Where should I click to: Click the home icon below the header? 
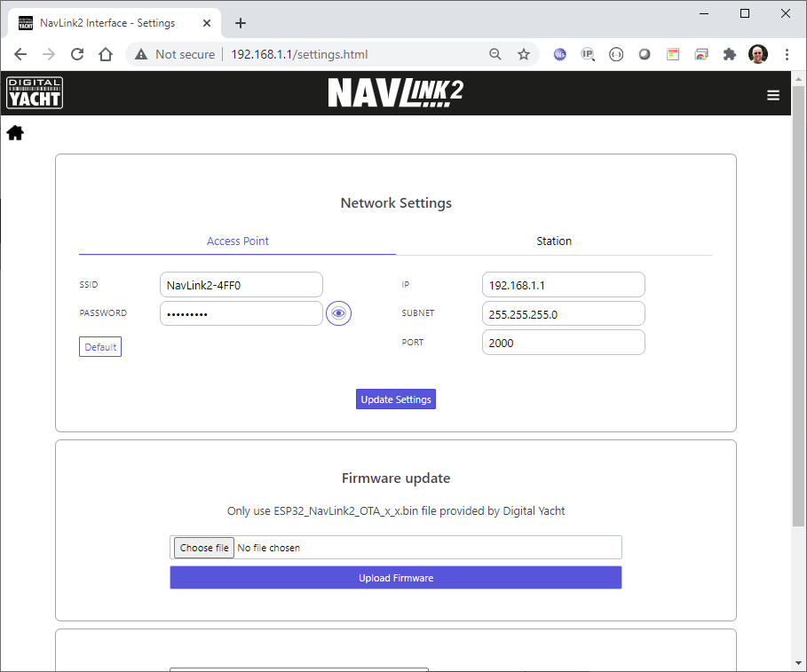click(15, 133)
